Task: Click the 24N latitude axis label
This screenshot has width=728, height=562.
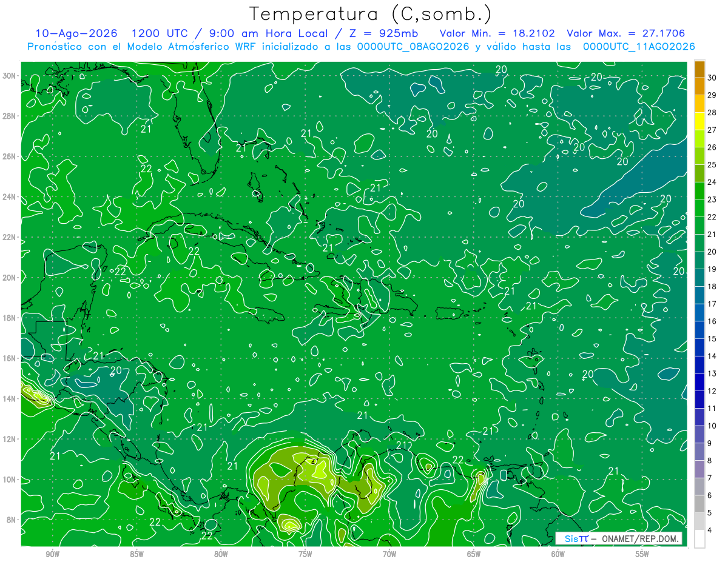Action: 10,197
